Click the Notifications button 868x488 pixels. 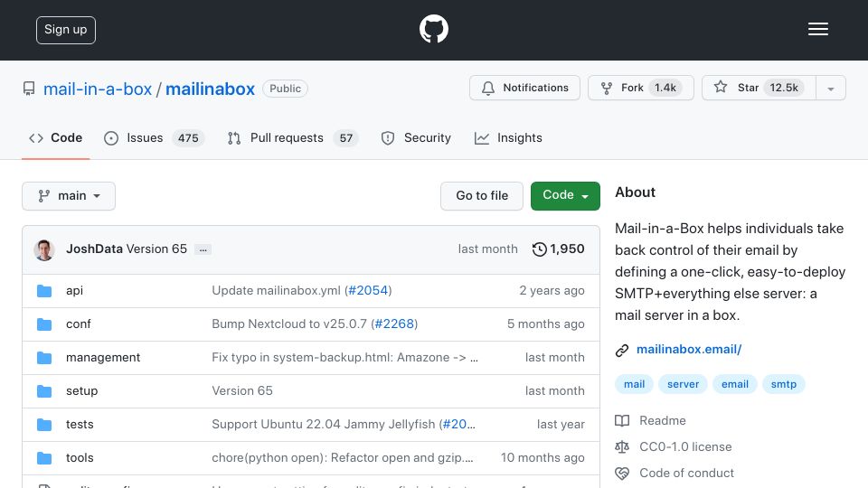coord(524,88)
